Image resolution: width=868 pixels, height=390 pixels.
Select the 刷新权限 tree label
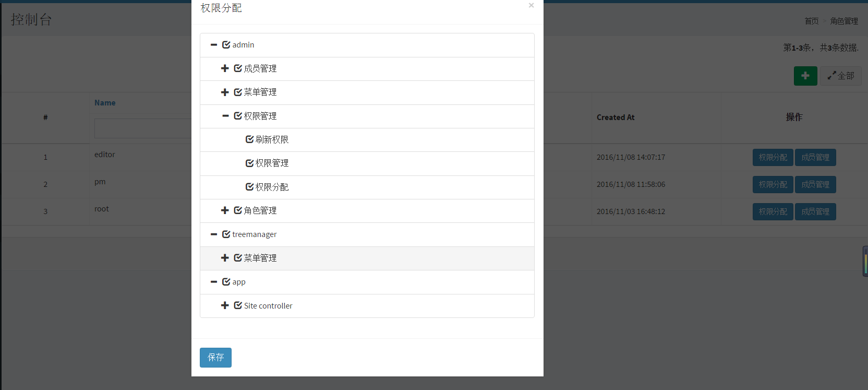click(x=272, y=139)
